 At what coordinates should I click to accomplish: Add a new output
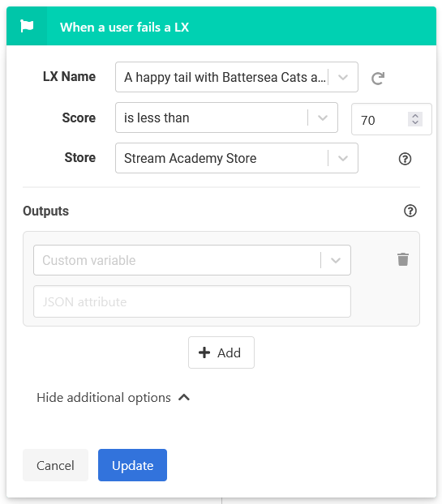(221, 352)
